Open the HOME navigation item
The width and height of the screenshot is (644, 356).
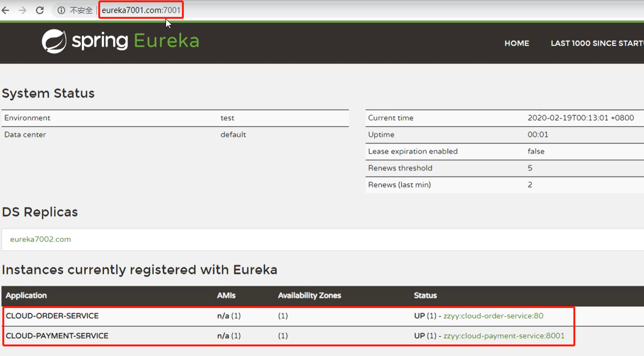point(517,43)
